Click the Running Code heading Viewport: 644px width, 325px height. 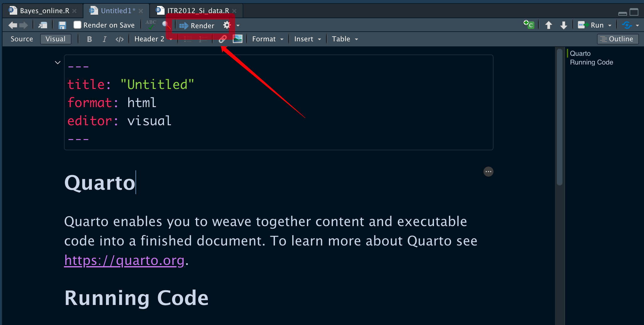136,298
